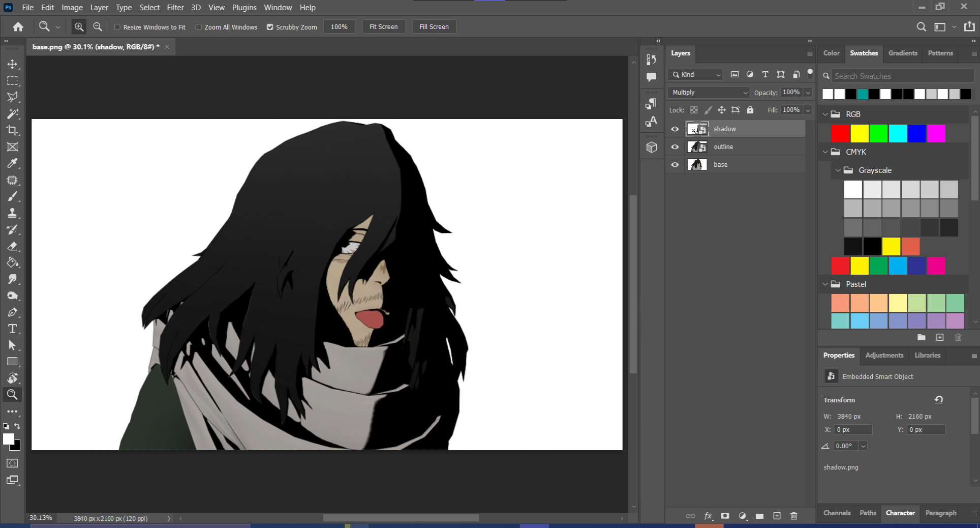Click the Delete layer trash icon
Image resolution: width=980 pixels, height=528 pixels.
click(794, 516)
